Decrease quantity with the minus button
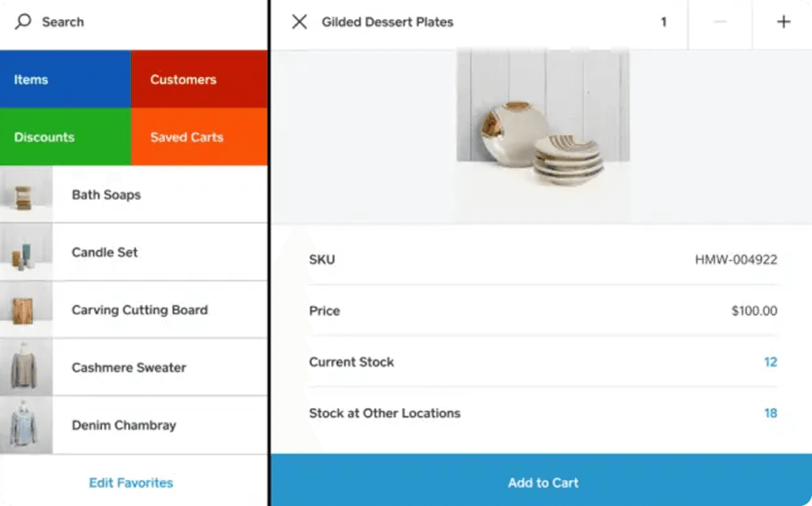The width and height of the screenshot is (812, 506). point(720,22)
